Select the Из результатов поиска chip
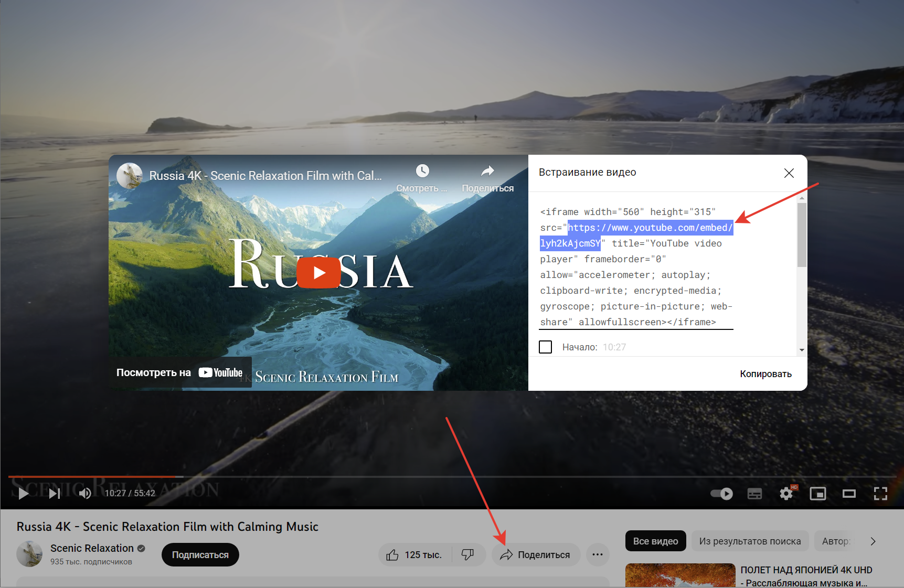 (x=750, y=541)
